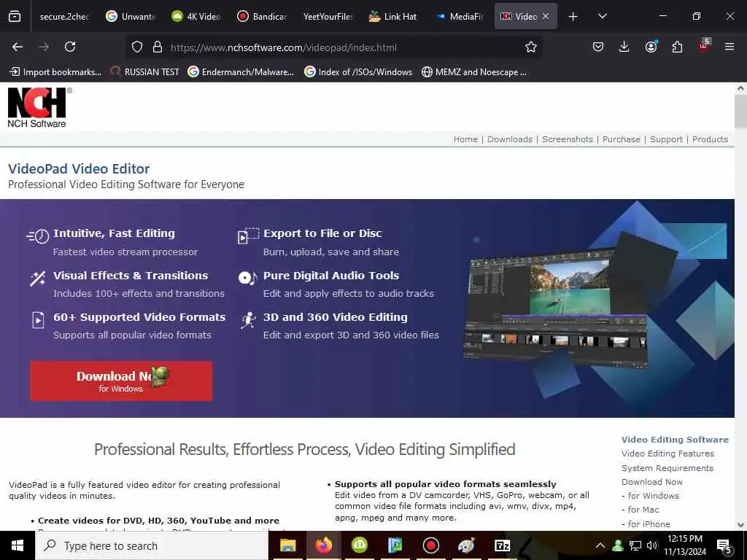This screenshot has height=560, width=747.
Task: Open the 7-Zip icon in taskbar
Action: (502, 545)
